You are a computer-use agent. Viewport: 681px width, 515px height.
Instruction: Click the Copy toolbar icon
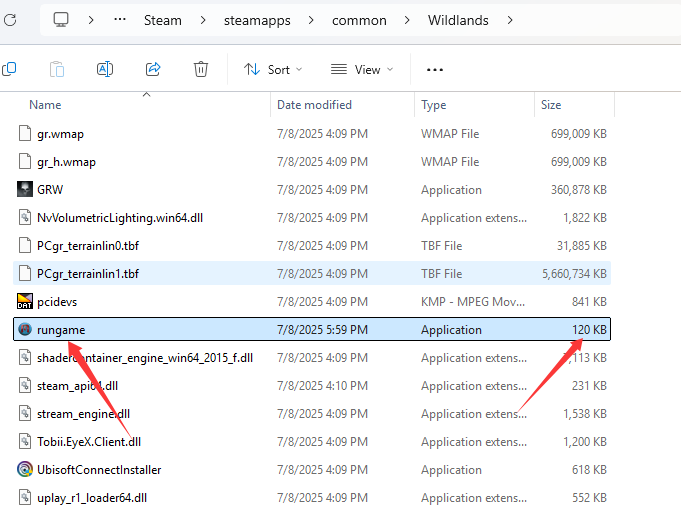pos(10,69)
